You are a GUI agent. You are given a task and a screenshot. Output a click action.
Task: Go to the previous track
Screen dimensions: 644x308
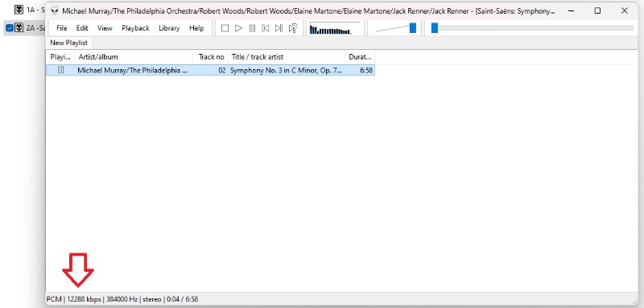266,28
